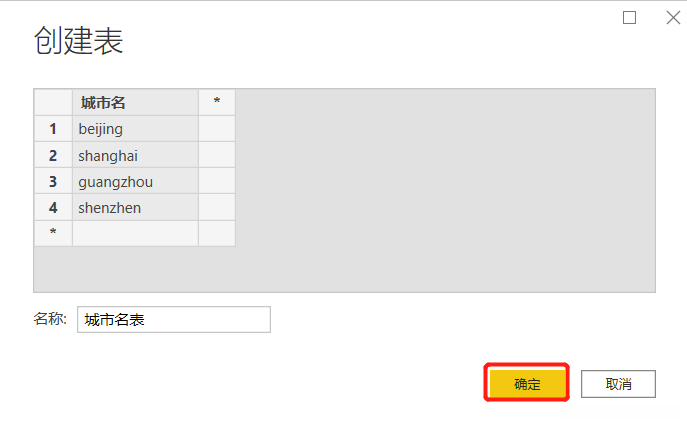687x428 pixels.
Task: Select the shenzhen cell
Action: coord(135,207)
